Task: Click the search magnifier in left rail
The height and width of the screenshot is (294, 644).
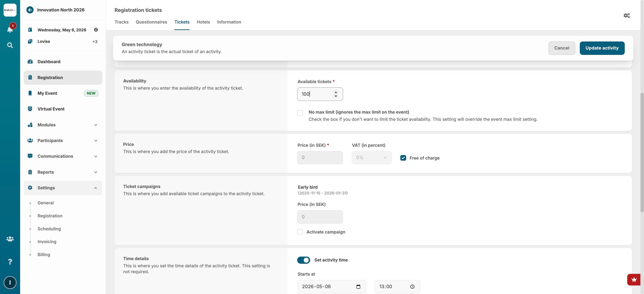Action: pyautogui.click(x=10, y=45)
